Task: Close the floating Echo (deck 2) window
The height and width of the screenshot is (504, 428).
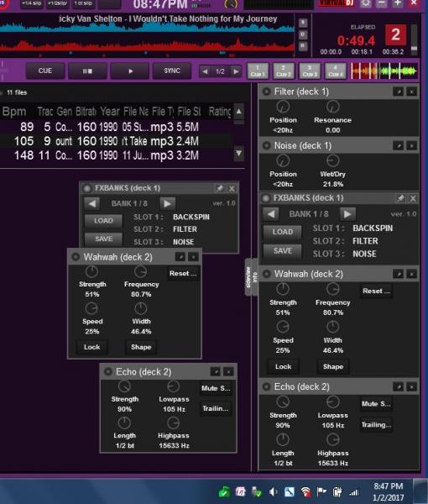Action: click(x=228, y=372)
